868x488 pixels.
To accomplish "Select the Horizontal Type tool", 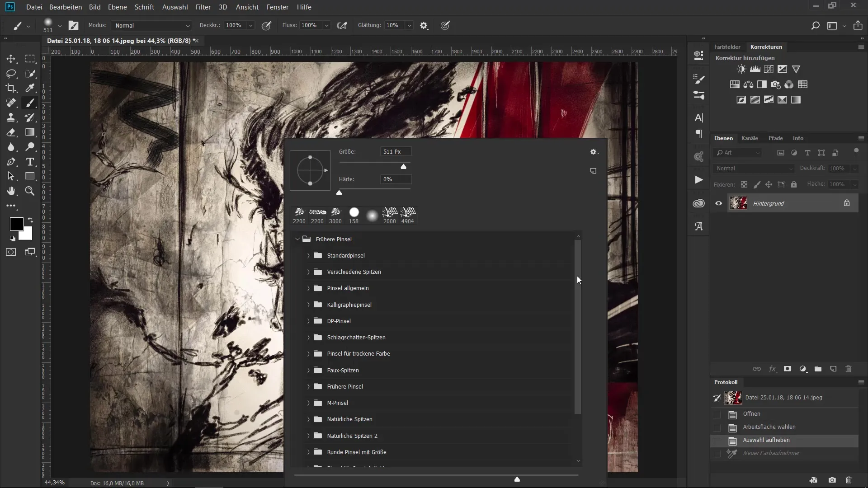I will [30, 162].
